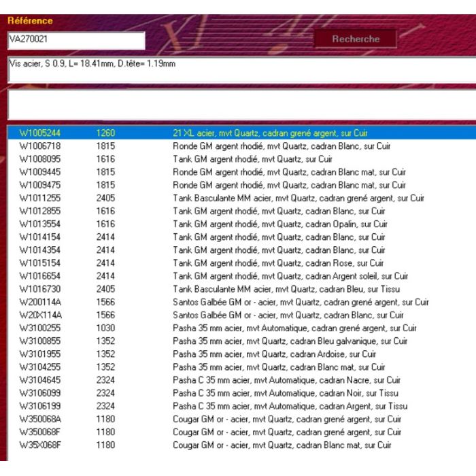Select row W1009445
This screenshot has height=476, width=476.
[241, 172]
